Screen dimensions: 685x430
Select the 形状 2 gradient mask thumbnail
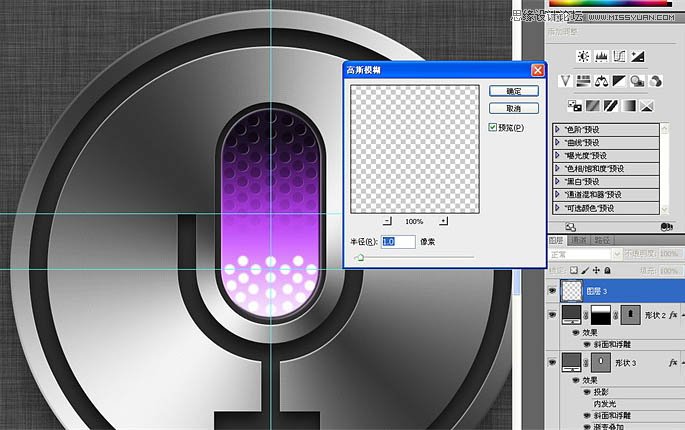(601, 315)
